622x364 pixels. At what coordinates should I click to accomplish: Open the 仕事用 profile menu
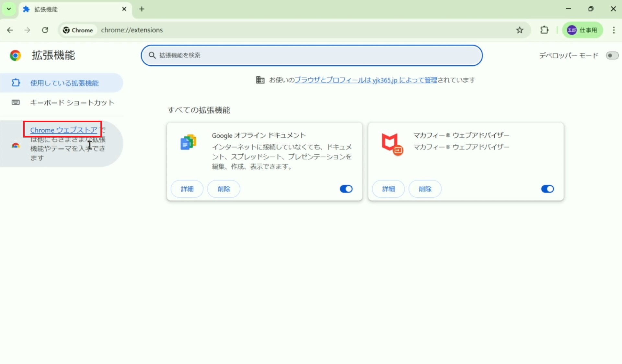click(582, 30)
